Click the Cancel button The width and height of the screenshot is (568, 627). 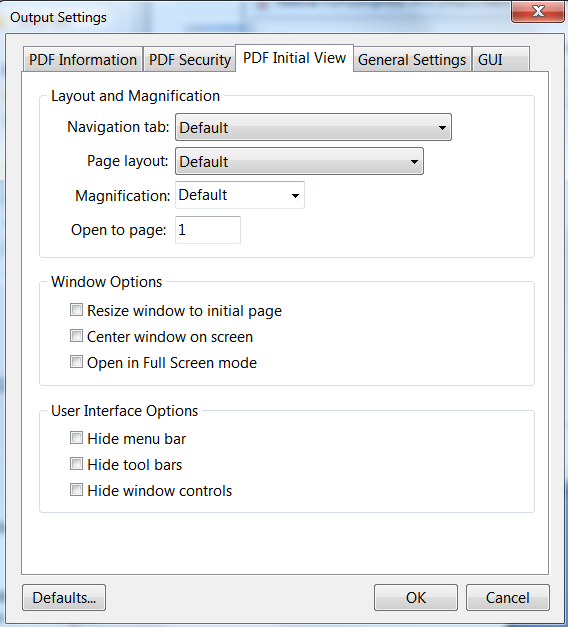click(508, 597)
